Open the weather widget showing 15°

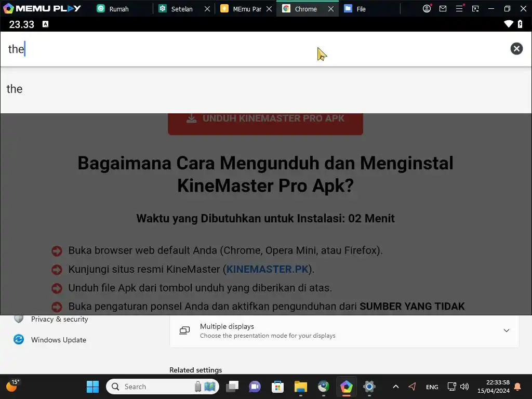[13, 386]
